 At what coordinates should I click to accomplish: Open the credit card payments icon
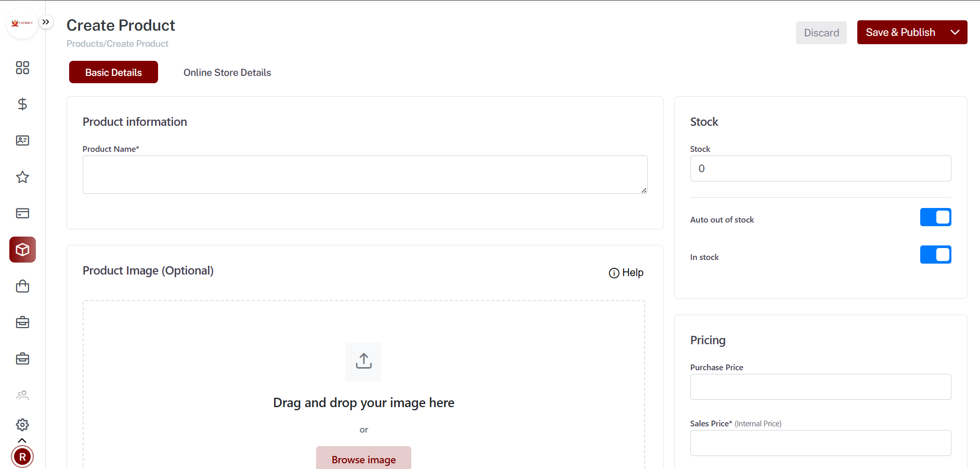(22, 213)
